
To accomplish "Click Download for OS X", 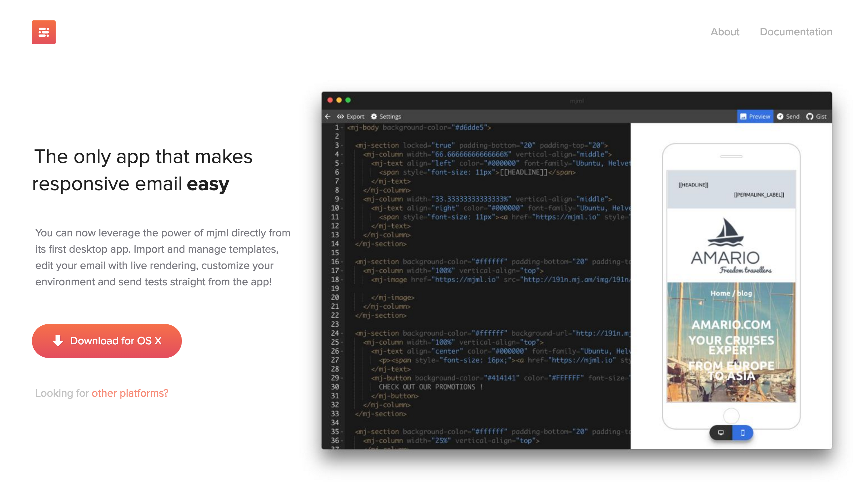I will pyautogui.click(x=107, y=341).
